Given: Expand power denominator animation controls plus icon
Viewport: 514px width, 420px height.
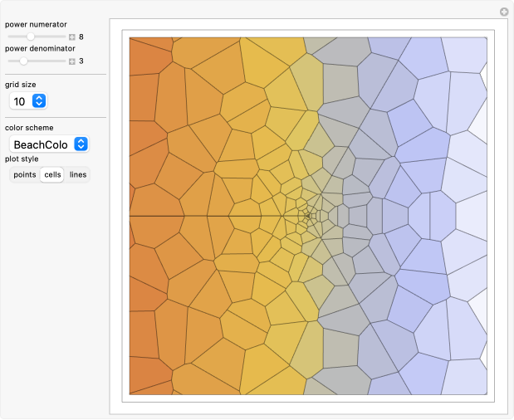Looking at the screenshot, I should pos(72,61).
